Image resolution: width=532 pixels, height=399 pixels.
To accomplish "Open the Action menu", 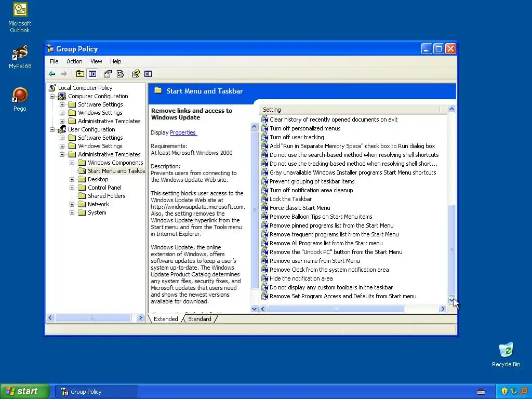I will point(74,61).
